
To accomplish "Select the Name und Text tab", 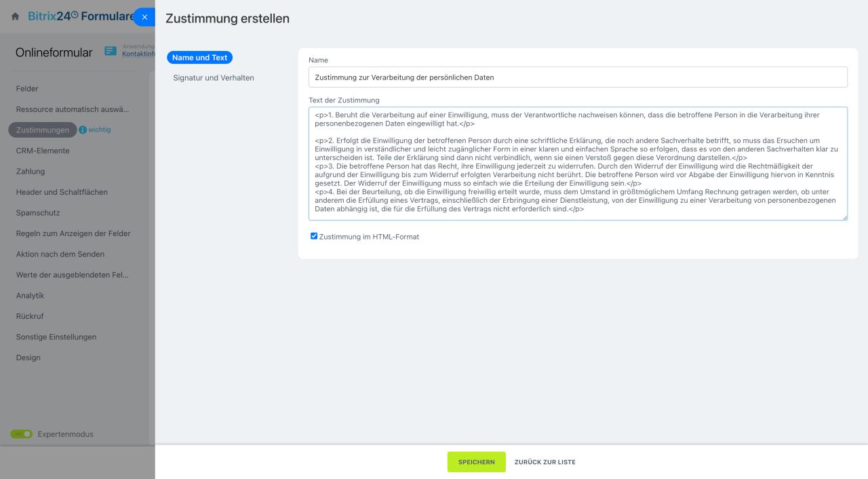I will point(199,58).
